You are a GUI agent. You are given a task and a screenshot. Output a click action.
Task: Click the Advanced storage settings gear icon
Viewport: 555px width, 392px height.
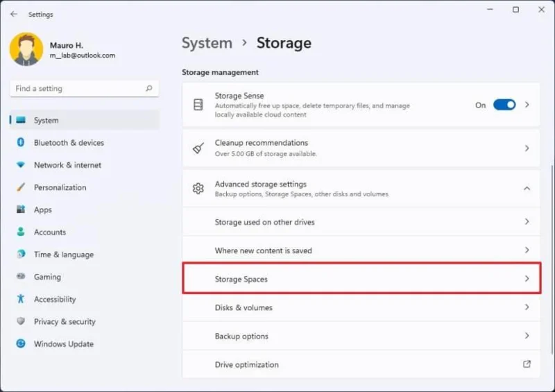[198, 189]
